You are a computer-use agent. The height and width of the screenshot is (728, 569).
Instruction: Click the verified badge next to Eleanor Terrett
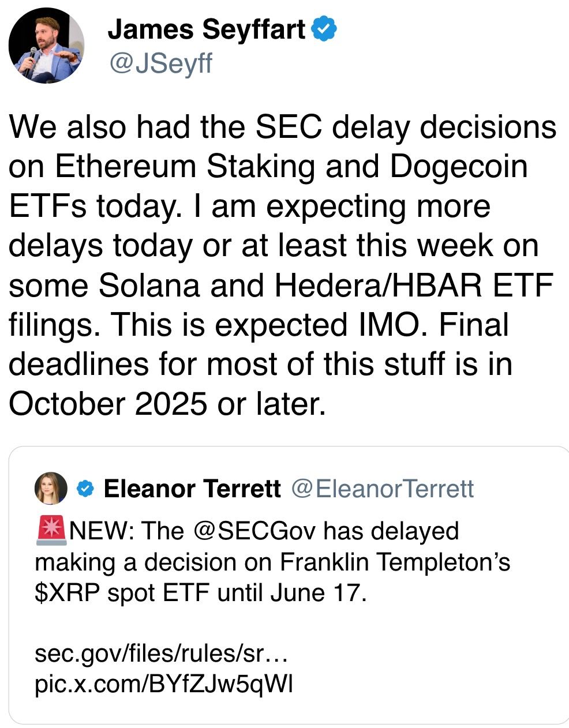point(85,489)
